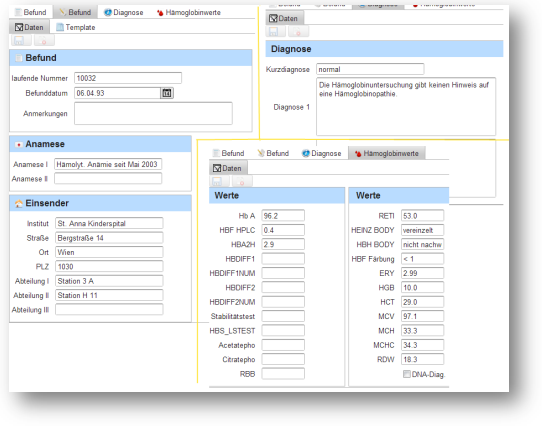Click the ERY value field

pos(422,273)
